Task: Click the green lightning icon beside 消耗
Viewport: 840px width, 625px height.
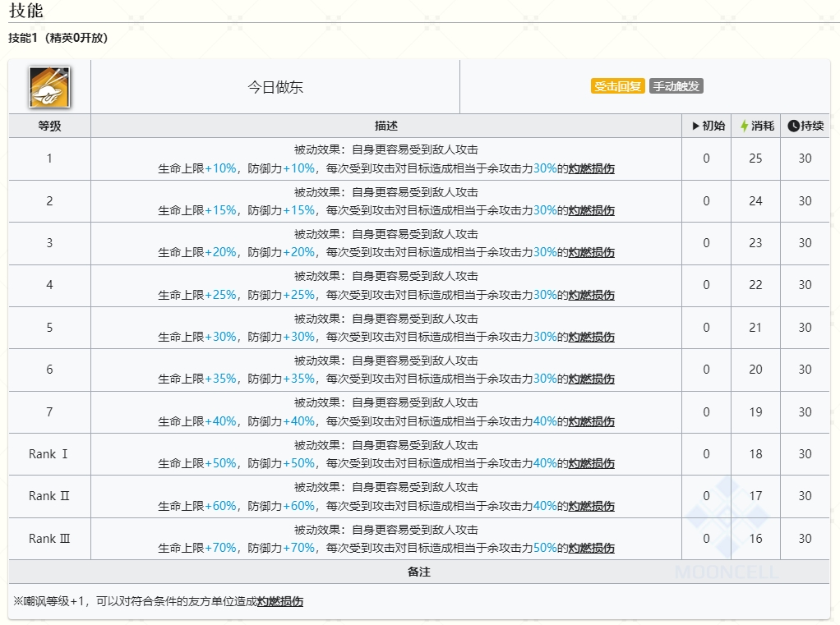Action: 745,126
